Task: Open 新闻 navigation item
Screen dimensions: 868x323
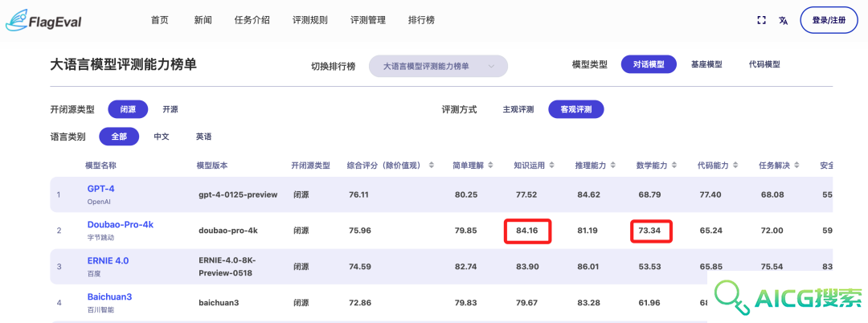Action: pyautogui.click(x=203, y=20)
